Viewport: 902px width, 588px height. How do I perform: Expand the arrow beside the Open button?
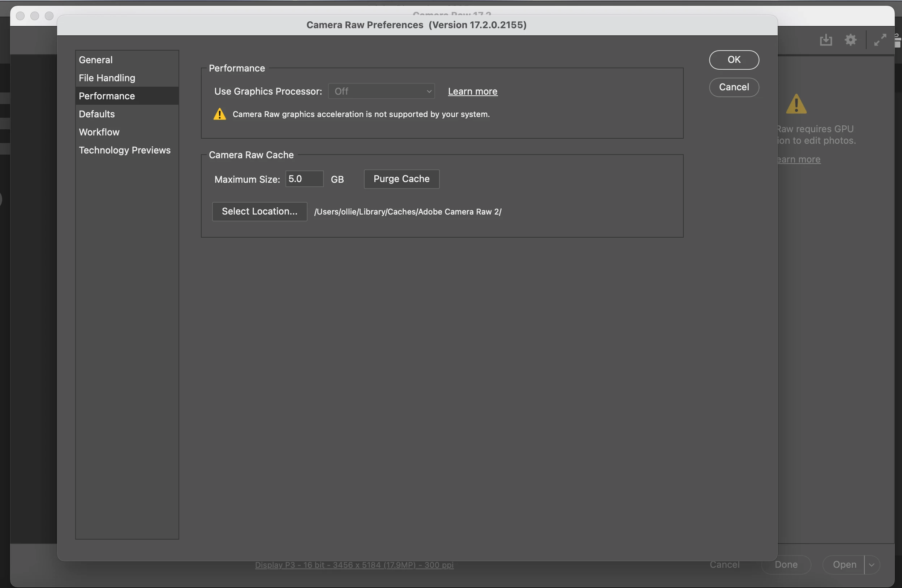coord(872,565)
